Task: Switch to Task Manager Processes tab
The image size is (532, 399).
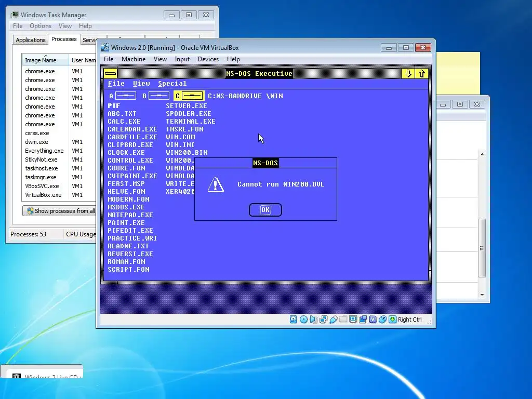Action: coord(64,39)
